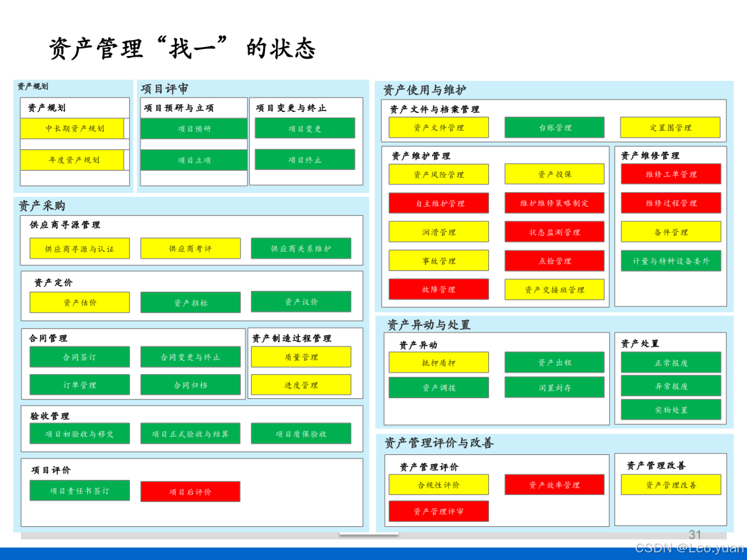The image size is (747, 560).
Task: Click the 润滑管理 yellow box
Action: pyautogui.click(x=439, y=232)
